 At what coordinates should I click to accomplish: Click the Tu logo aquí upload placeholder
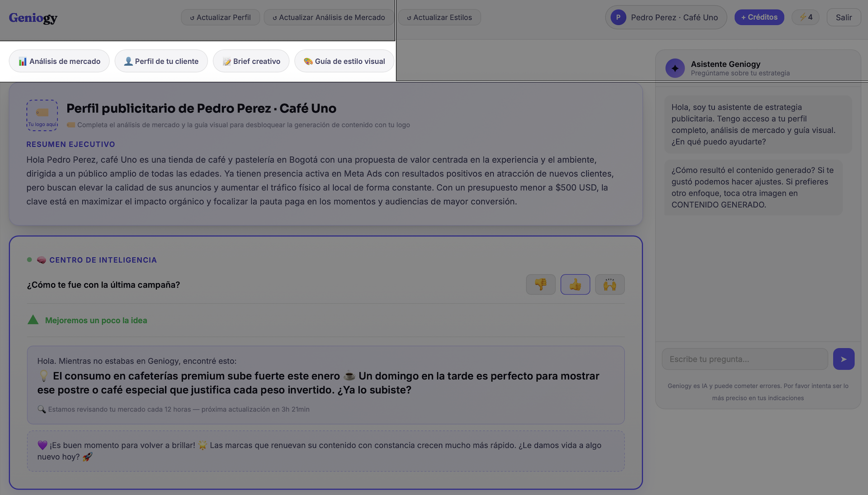click(42, 115)
